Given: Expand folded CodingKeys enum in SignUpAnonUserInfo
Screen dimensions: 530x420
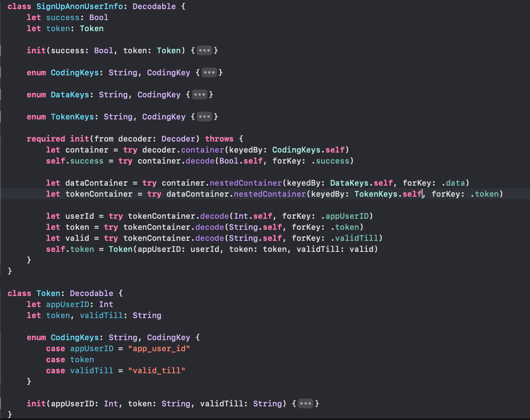Looking at the screenshot, I should tap(209, 73).
